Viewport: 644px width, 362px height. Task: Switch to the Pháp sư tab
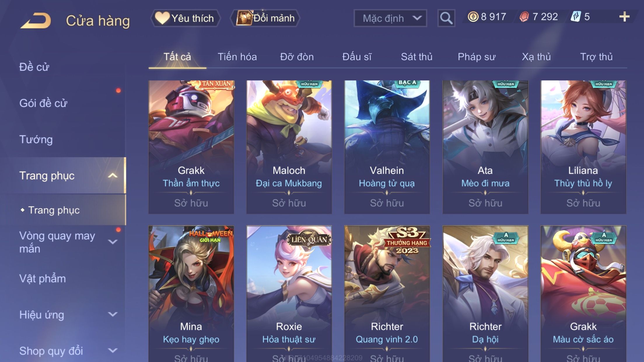477,57
